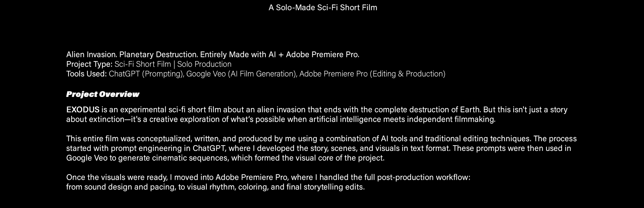
Task: Click "Google Veo (AI Film Generation)" tool entry
Action: click(x=241, y=74)
